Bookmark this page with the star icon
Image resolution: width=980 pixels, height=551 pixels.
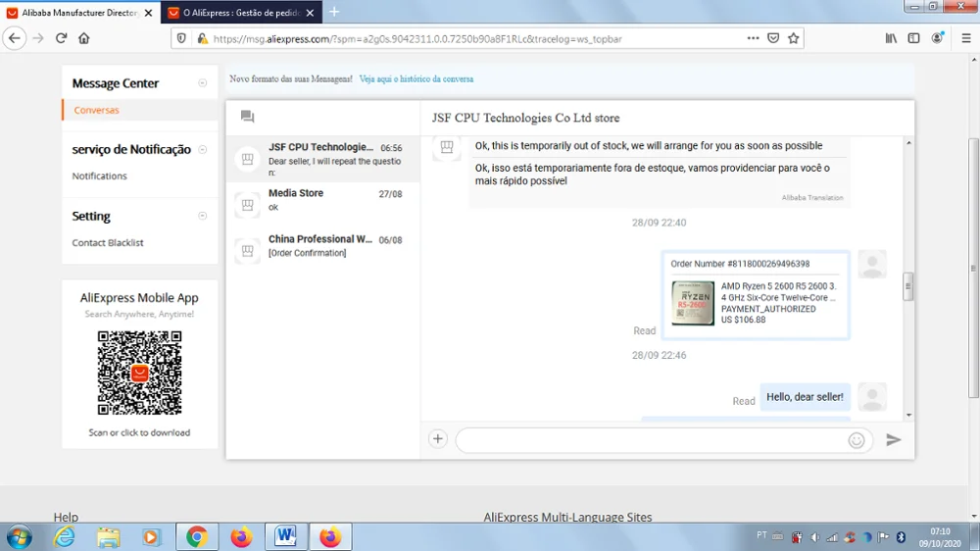point(793,38)
